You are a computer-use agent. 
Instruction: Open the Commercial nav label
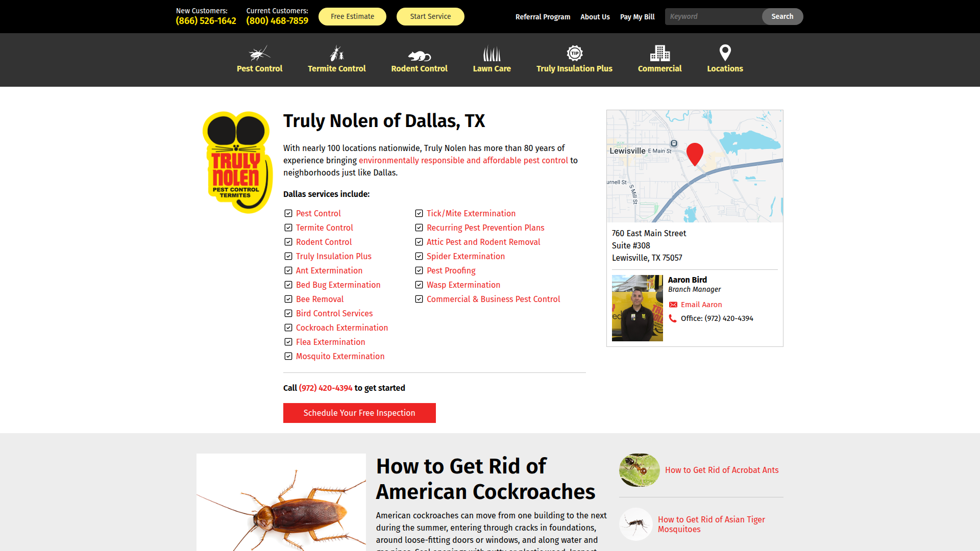pyautogui.click(x=659, y=68)
